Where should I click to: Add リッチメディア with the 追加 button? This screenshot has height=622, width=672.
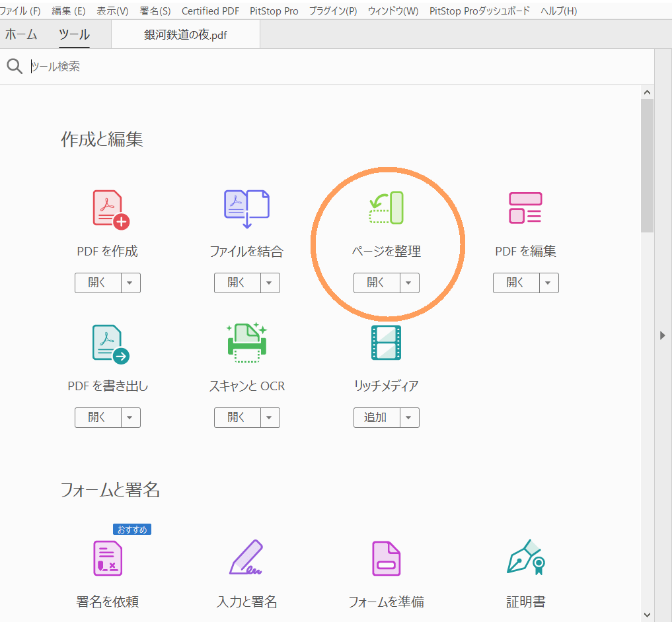click(376, 418)
